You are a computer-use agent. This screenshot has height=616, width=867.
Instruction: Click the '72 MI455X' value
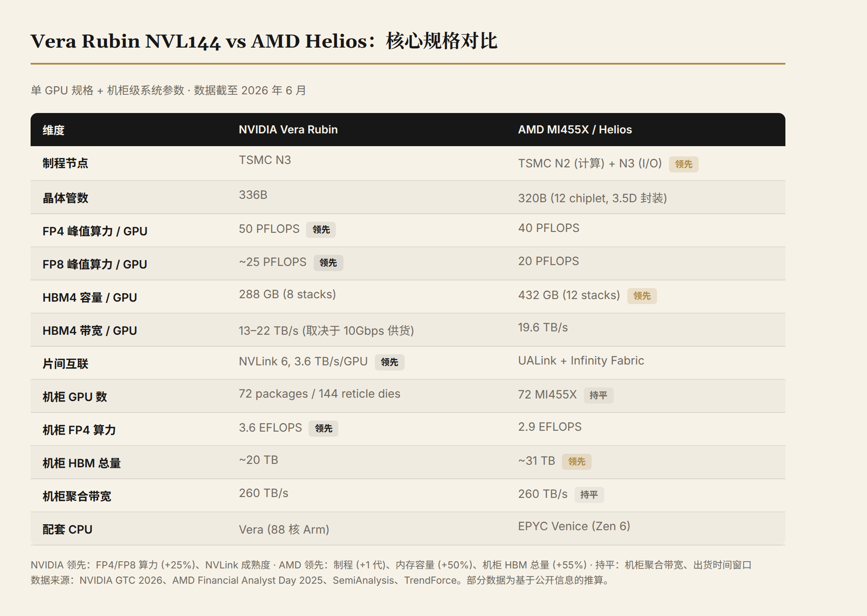547,395
